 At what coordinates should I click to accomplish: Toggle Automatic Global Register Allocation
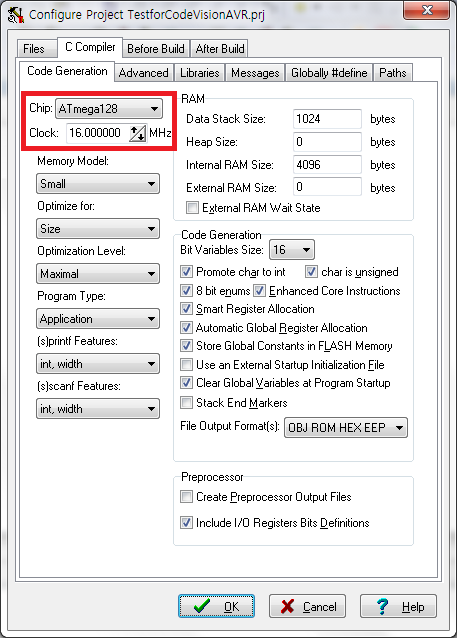tap(186, 328)
